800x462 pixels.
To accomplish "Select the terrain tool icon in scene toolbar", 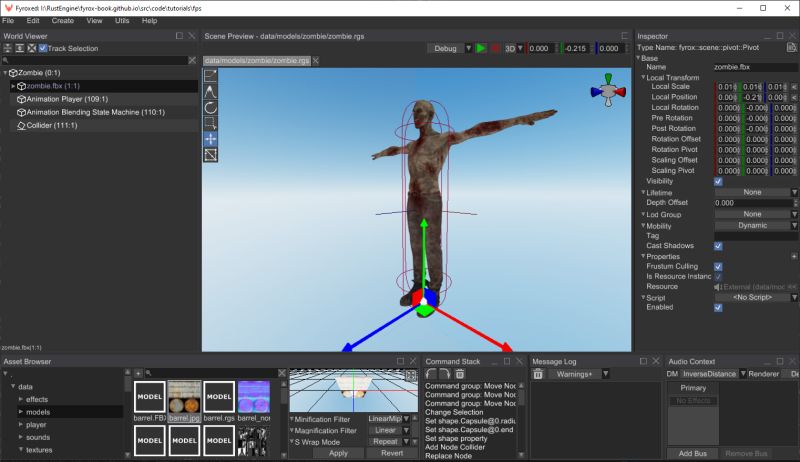I will coord(210,92).
